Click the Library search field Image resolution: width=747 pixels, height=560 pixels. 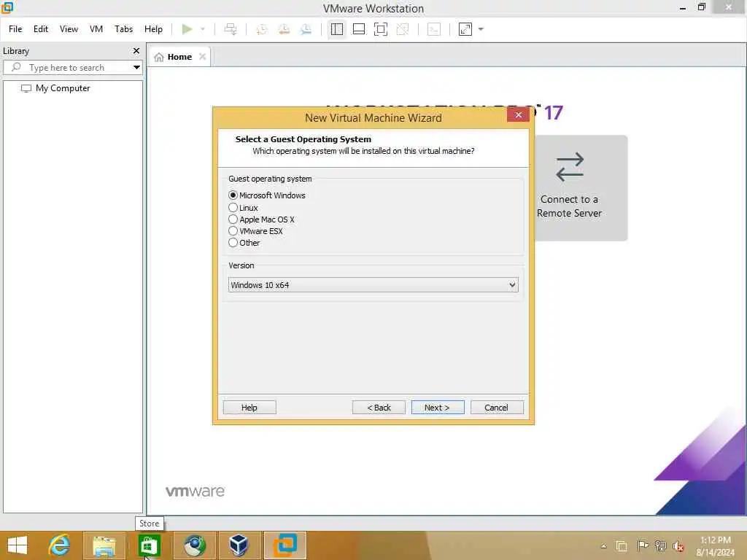pyautogui.click(x=71, y=68)
